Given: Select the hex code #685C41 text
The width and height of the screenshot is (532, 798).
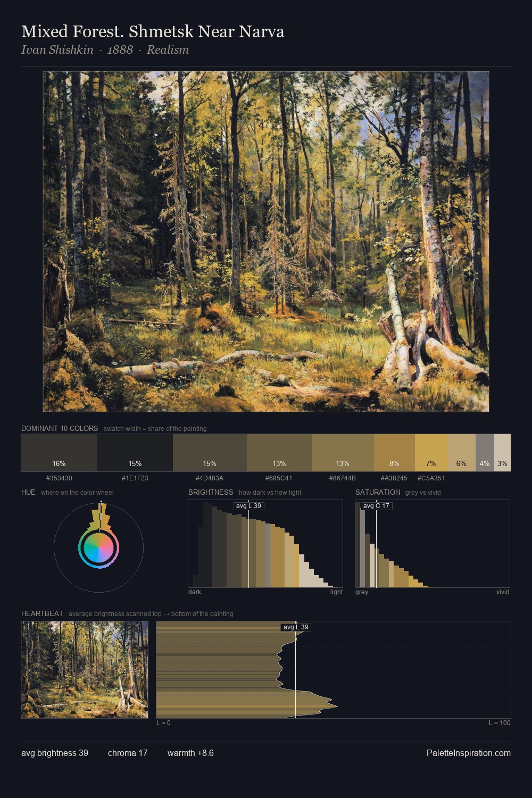Looking at the screenshot, I should 279,478.
